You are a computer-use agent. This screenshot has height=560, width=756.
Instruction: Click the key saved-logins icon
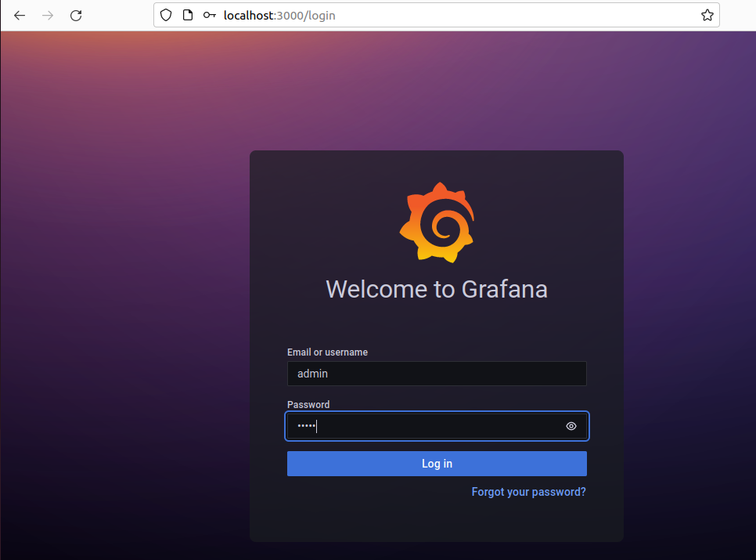tap(209, 16)
